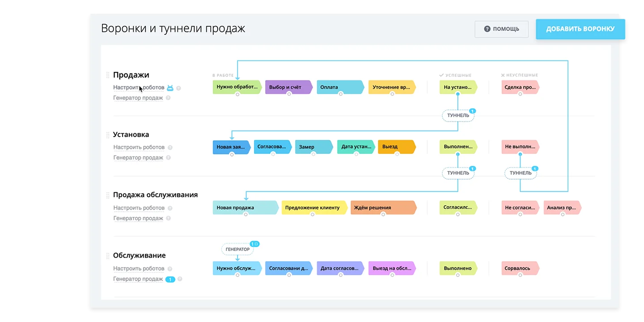The image size is (644, 322).
Task: Select the Ждём решения stage
Action: click(x=384, y=208)
